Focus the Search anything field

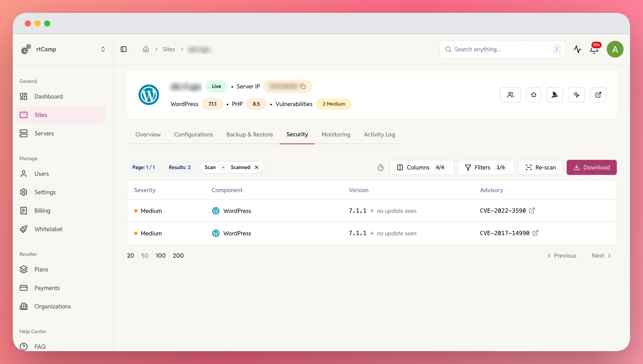pyautogui.click(x=502, y=49)
